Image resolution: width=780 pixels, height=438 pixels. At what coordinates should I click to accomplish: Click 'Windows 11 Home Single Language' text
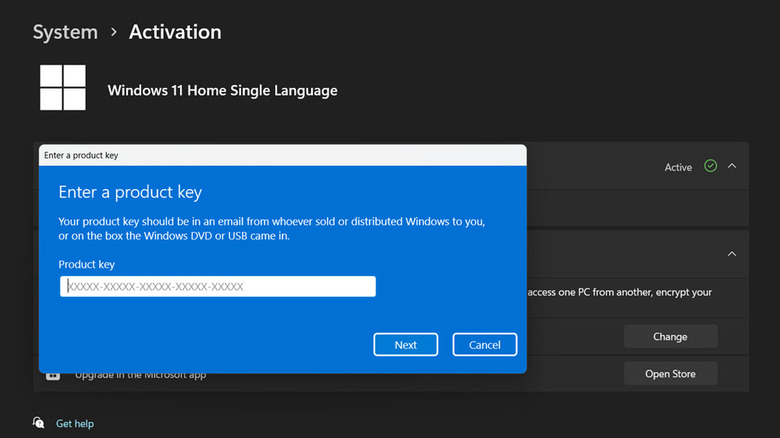click(222, 91)
